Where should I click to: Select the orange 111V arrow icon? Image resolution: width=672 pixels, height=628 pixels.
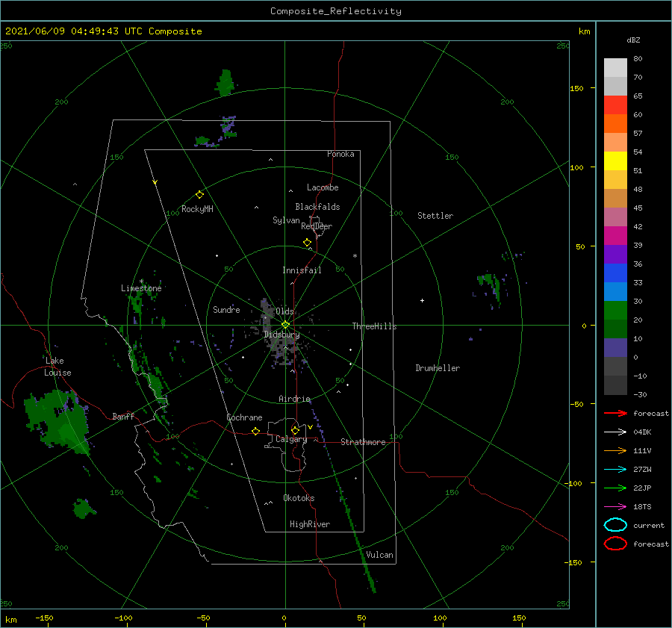(615, 450)
